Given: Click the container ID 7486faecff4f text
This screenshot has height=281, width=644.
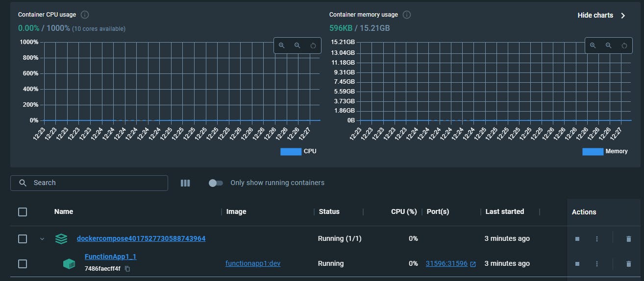Looking at the screenshot, I should pyautogui.click(x=102, y=269).
